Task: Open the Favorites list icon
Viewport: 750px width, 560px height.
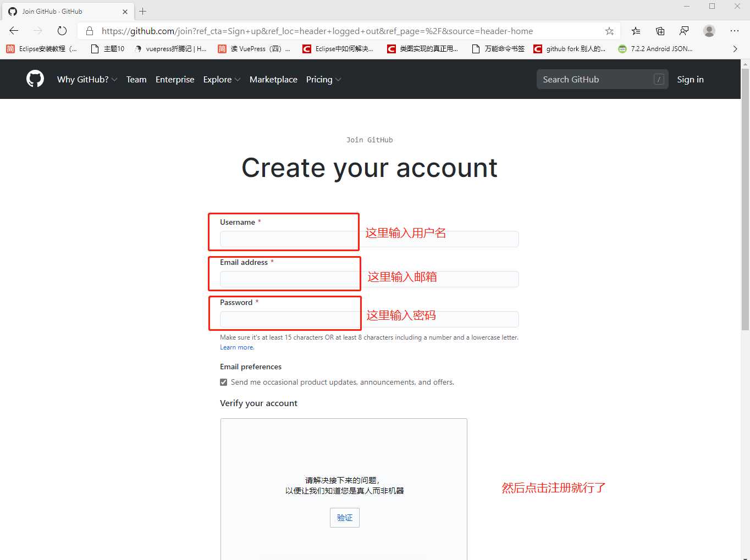Action: (x=636, y=31)
